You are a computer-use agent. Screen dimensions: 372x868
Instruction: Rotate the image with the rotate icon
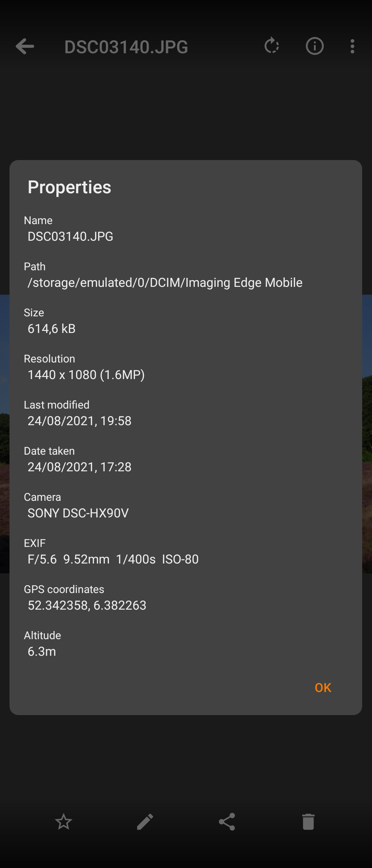272,46
